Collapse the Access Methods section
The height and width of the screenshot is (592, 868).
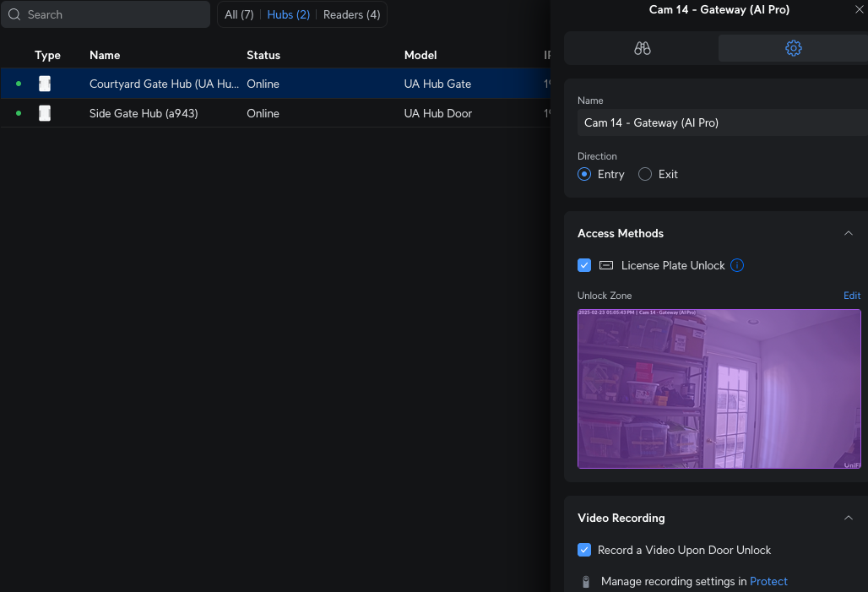coord(849,233)
